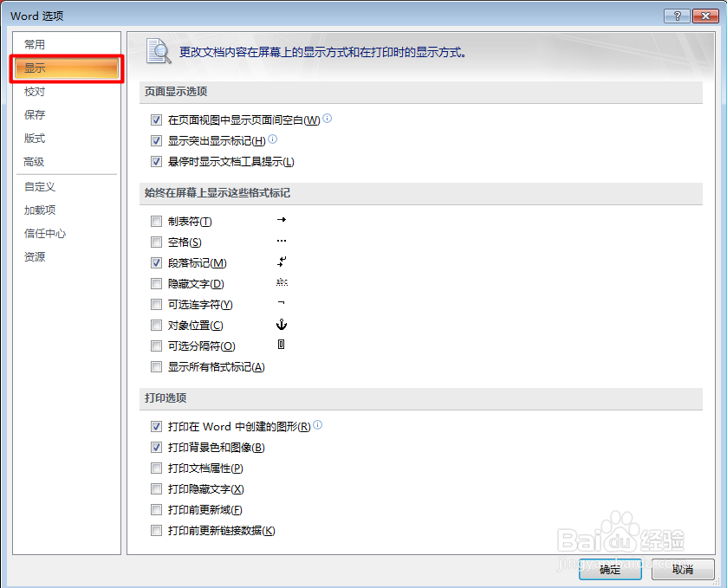The width and height of the screenshot is (727, 588).
Task: Click the optional break symbol icon
Action: [x=281, y=345]
